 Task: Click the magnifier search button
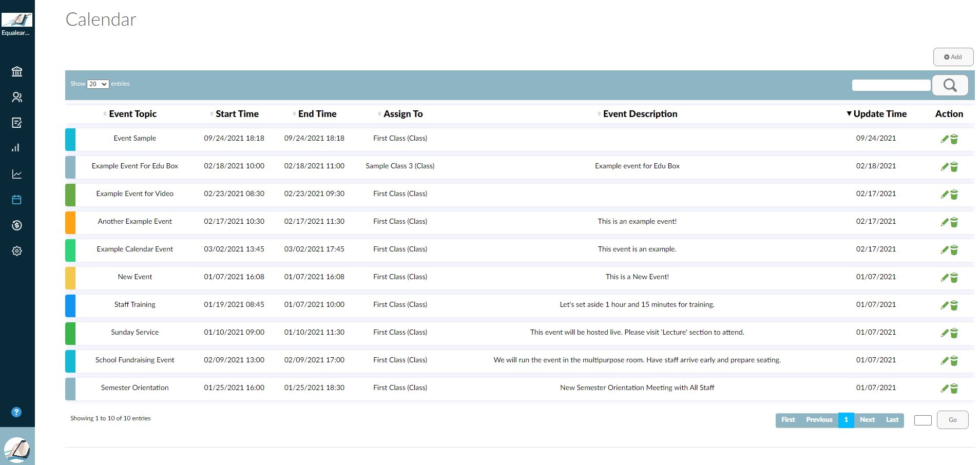click(950, 85)
